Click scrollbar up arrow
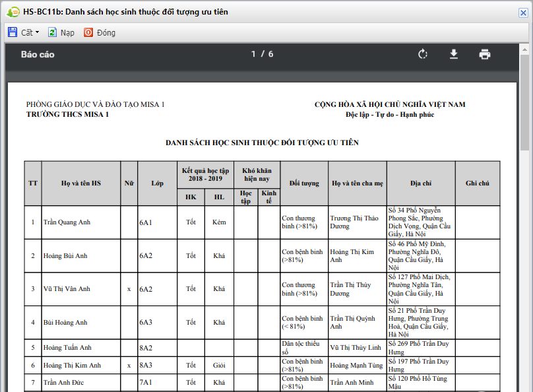The height and width of the screenshot is (392, 533). tap(524, 49)
